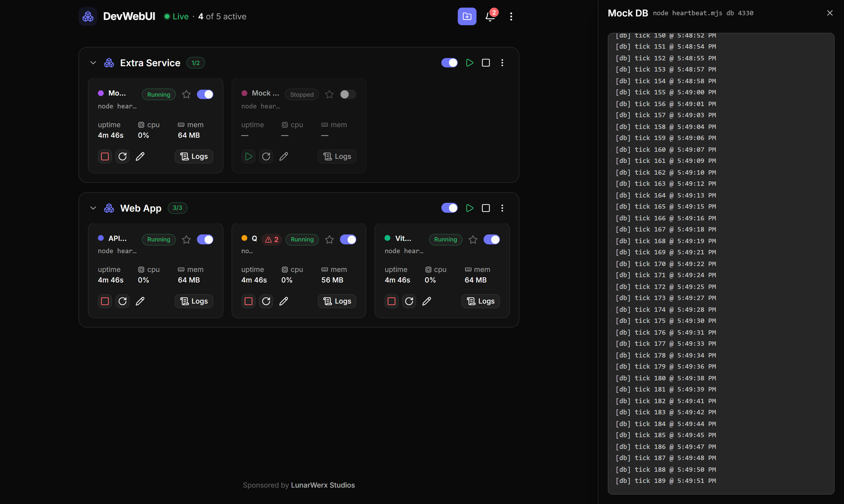Edit the API service
The image size is (844, 504).
pyautogui.click(x=140, y=301)
